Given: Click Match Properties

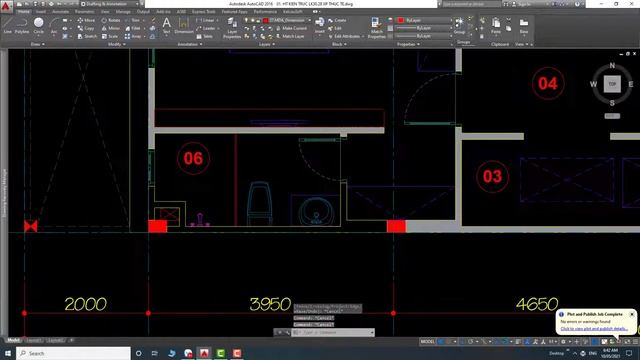Looking at the screenshot, I should tap(376, 28).
